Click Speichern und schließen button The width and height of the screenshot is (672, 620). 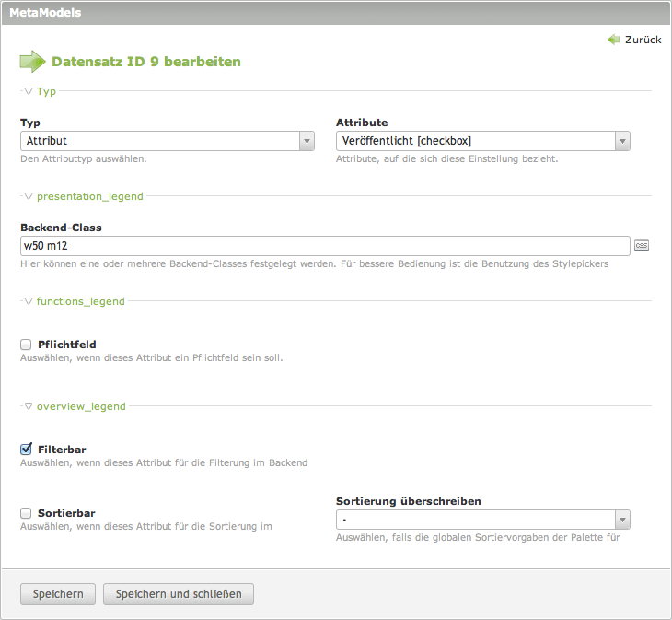[x=179, y=594]
